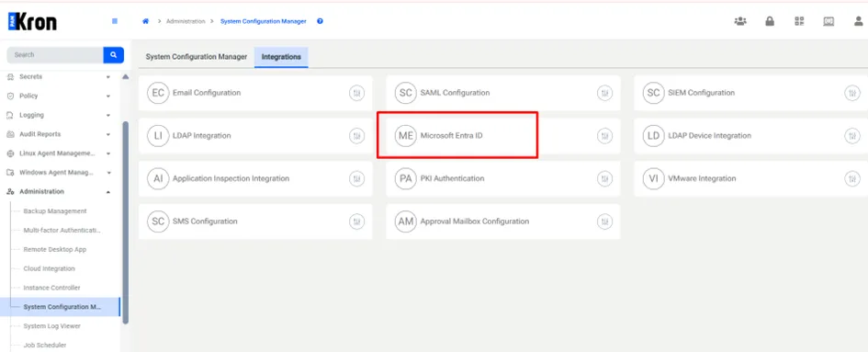Image resolution: width=868 pixels, height=352 pixels.
Task: Open the LDAP Device Integration card
Action: click(750, 136)
